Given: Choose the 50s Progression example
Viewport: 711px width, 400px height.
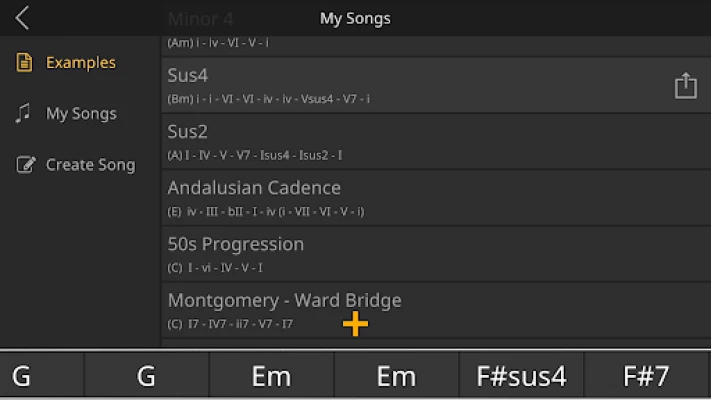Looking at the screenshot, I should click(x=436, y=254).
